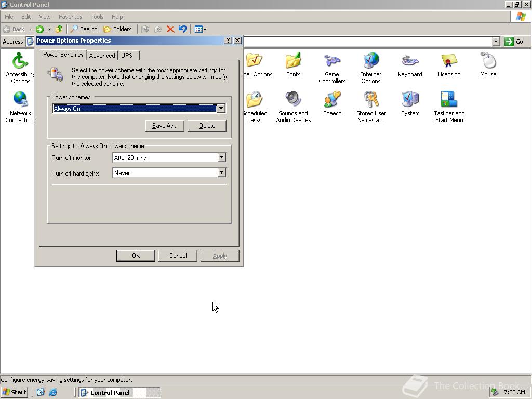Viewport: 532px width, 399px height.
Task: Click the Up folder toolbar icon
Action: pos(59,29)
